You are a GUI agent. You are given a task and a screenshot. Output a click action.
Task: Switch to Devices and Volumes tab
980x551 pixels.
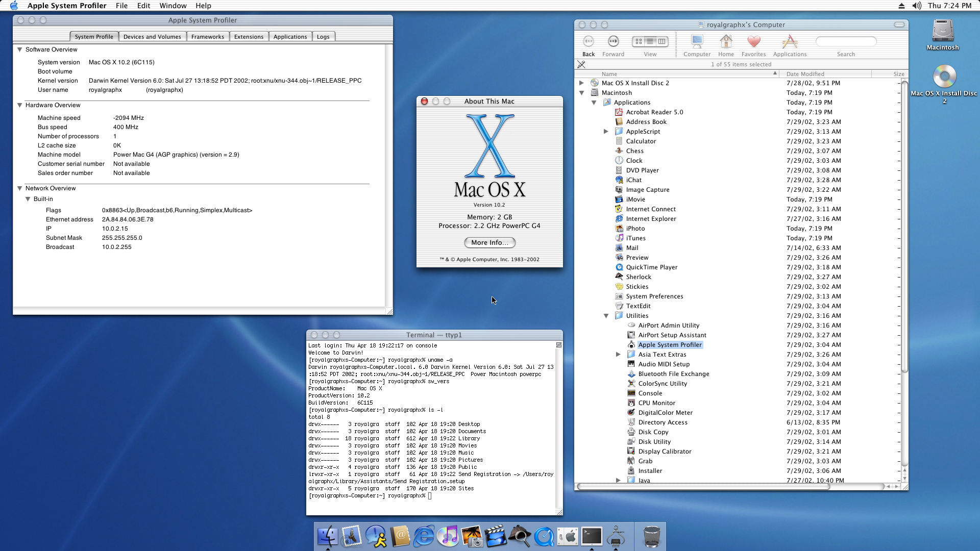[152, 37]
